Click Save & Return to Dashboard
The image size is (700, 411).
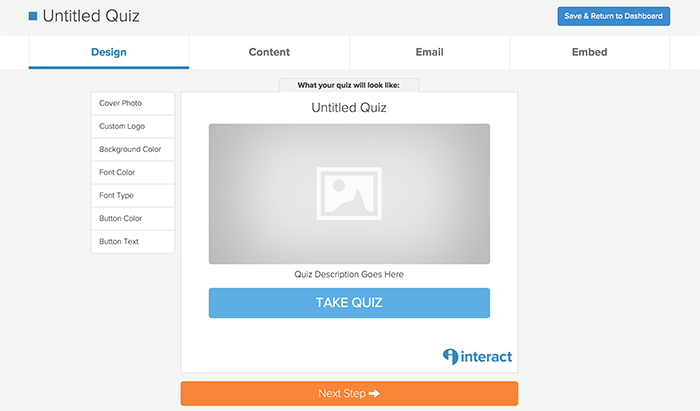(613, 16)
